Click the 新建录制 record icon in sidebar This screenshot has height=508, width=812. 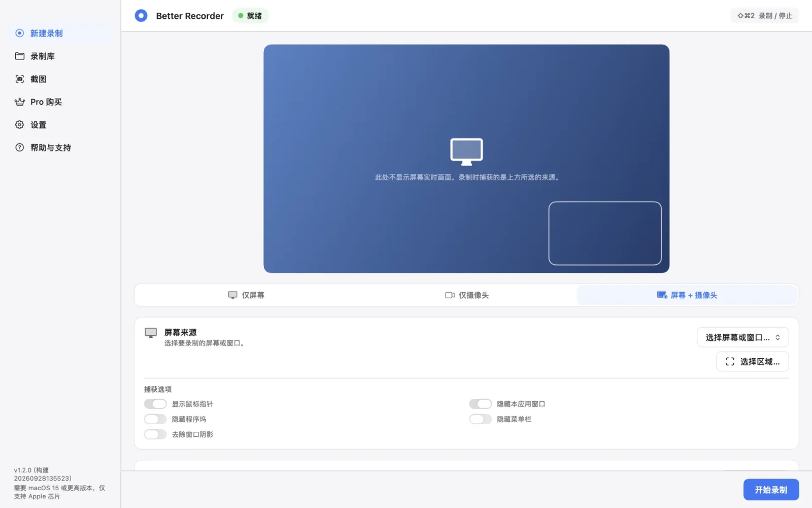tap(19, 33)
